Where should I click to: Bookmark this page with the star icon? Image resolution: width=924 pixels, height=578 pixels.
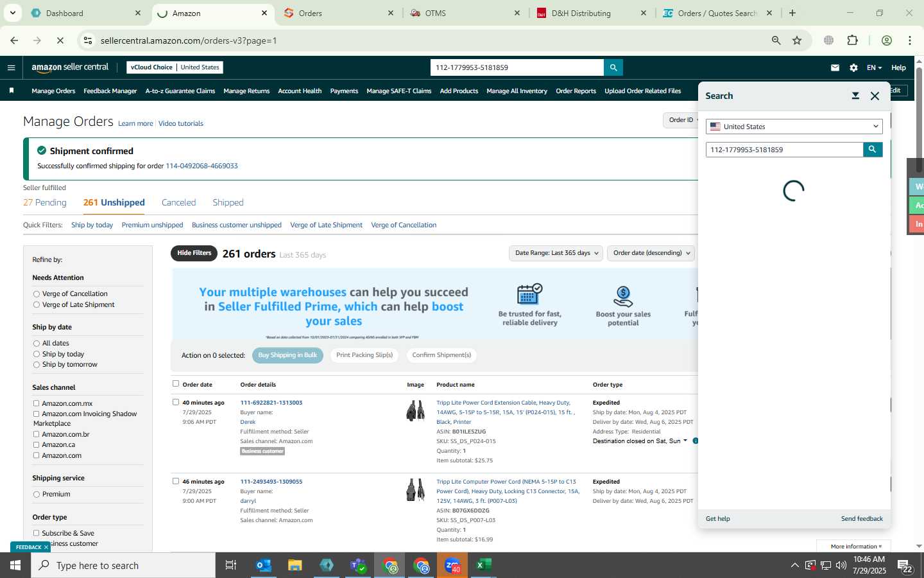(x=797, y=40)
